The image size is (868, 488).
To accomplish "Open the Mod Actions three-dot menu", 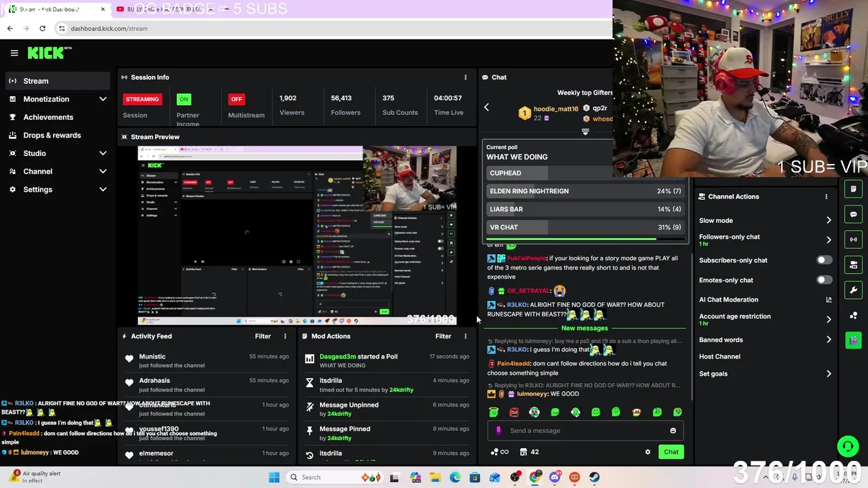I will 465,336.
